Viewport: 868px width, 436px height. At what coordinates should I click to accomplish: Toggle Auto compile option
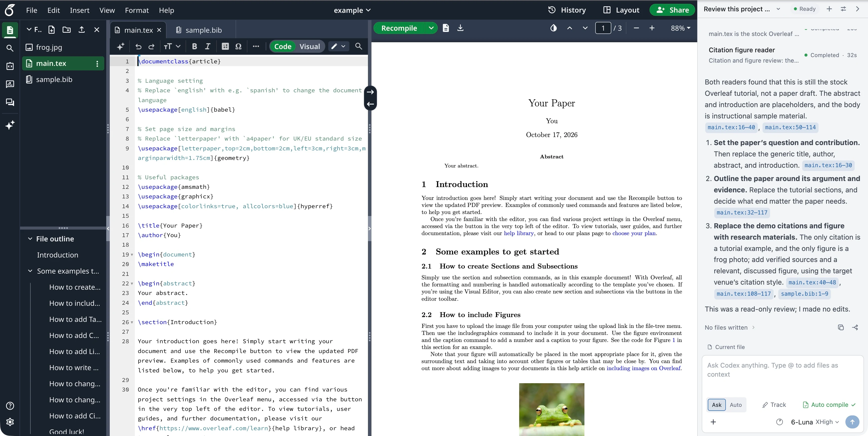click(x=829, y=405)
